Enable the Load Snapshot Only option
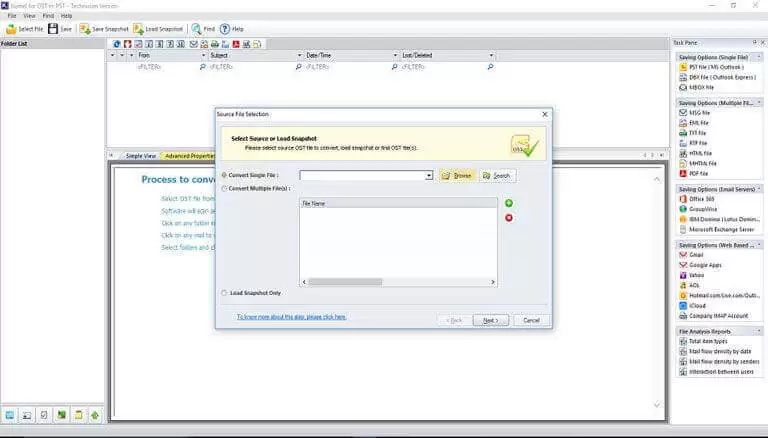The height and width of the screenshot is (438, 768). (x=224, y=293)
